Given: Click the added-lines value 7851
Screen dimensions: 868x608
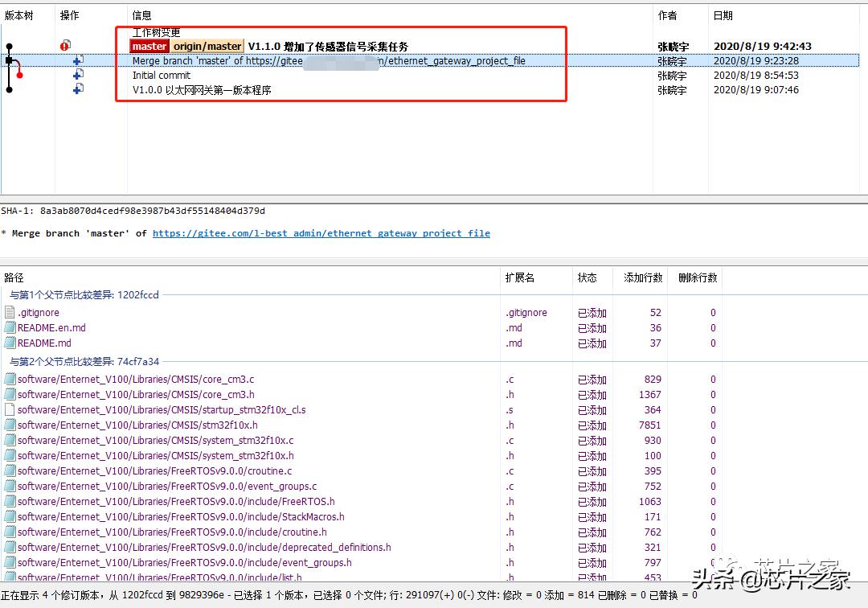Looking at the screenshot, I should tap(650, 425).
